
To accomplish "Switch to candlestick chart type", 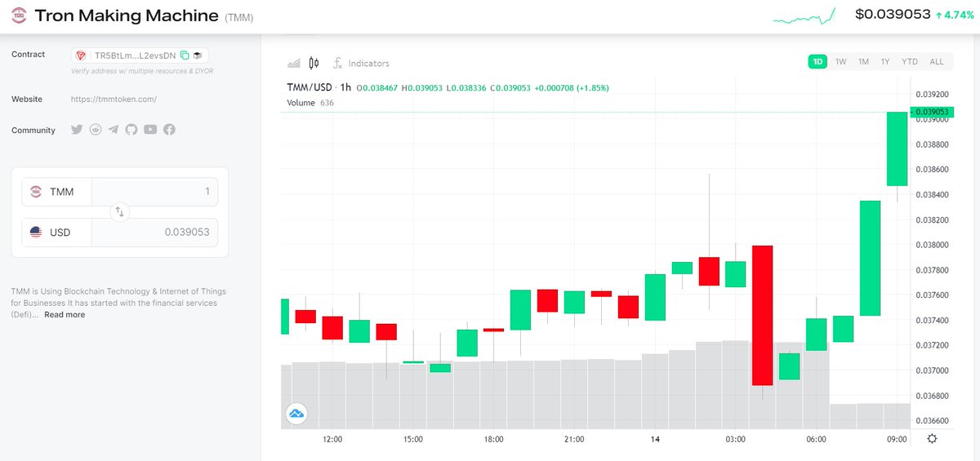I will coord(314,63).
